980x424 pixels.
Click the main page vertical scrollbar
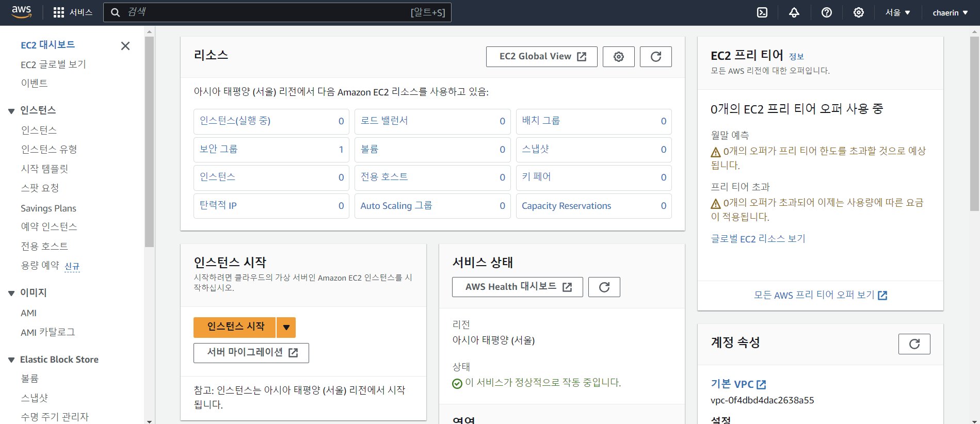(x=974, y=124)
